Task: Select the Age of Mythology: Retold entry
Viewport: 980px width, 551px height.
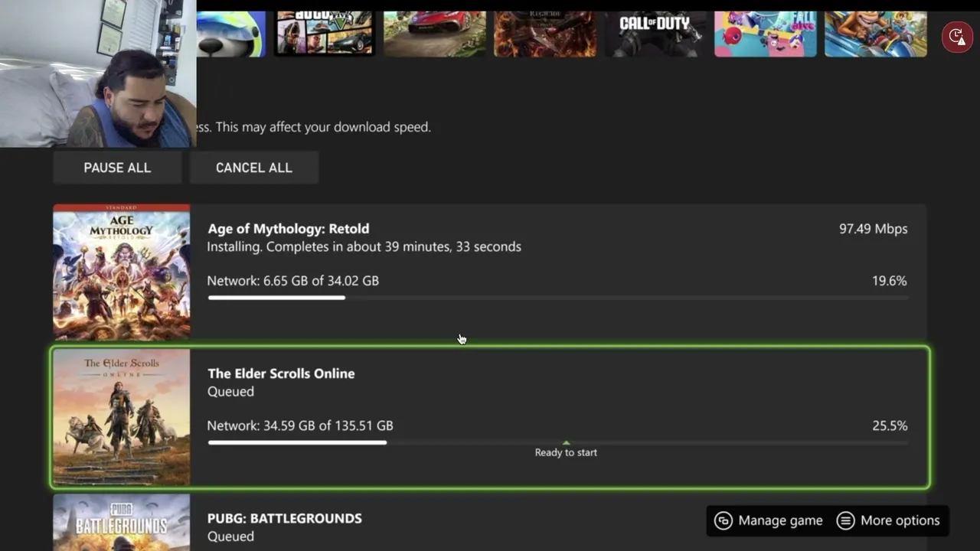Action: click(490, 272)
